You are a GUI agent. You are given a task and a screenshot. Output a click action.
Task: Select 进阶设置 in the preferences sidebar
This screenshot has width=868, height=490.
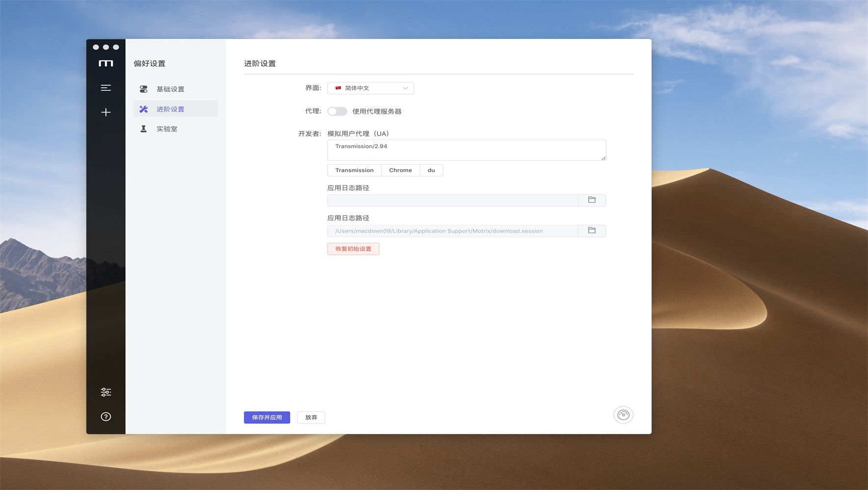pos(176,109)
